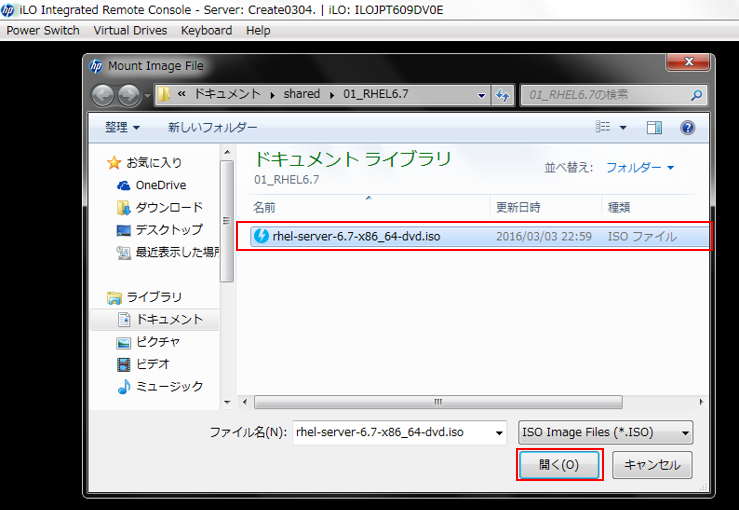Select ビデオ library in sidebar
The width and height of the screenshot is (739, 510).
pos(152,364)
